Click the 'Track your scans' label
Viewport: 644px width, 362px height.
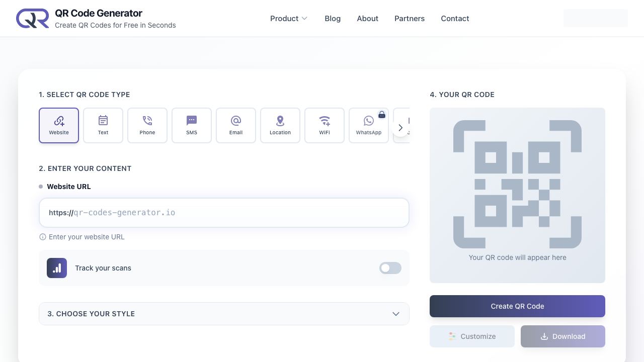tap(103, 268)
